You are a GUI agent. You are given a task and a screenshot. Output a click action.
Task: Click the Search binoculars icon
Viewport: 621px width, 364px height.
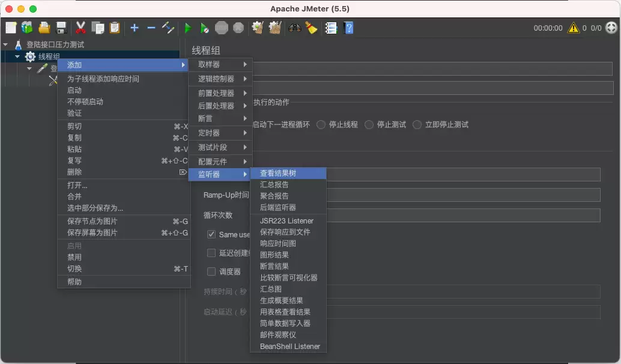click(x=295, y=28)
